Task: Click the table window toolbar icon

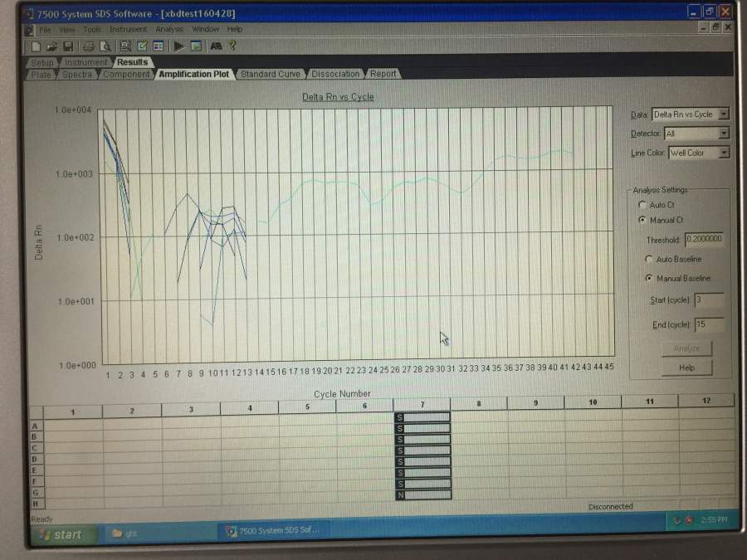Action: [158, 46]
